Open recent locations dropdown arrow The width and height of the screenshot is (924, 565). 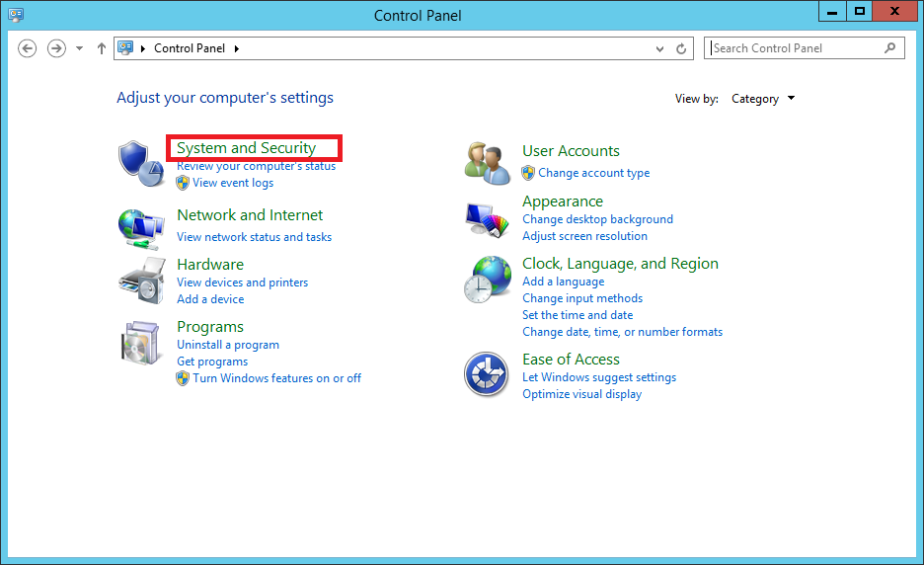tap(80, 48)
